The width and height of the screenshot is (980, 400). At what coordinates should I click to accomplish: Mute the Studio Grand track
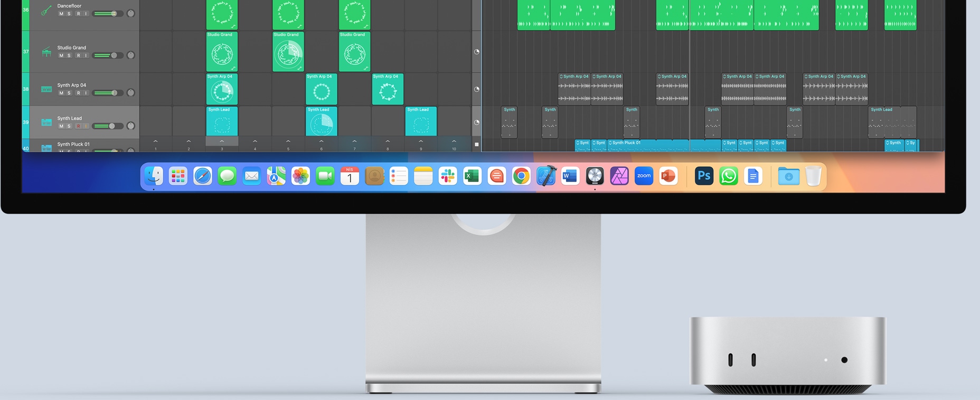(x=61, y=55)
